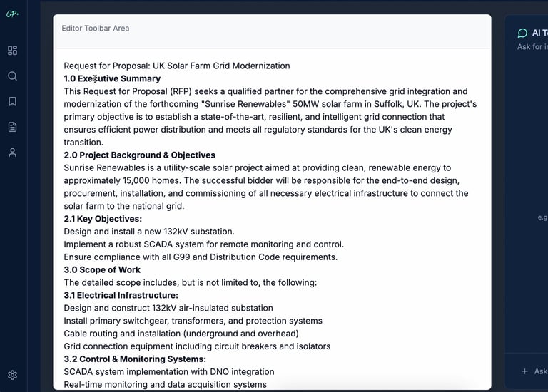Open settings via the gear icon

pyautogui.click(x=12, y=375)
